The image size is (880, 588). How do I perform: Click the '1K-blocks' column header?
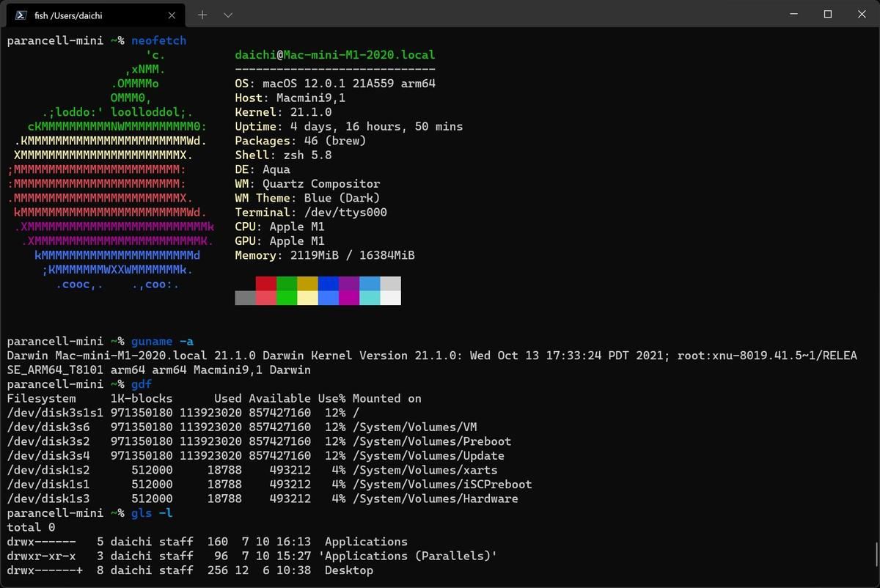pyautogui.click(x=142, y=398)
